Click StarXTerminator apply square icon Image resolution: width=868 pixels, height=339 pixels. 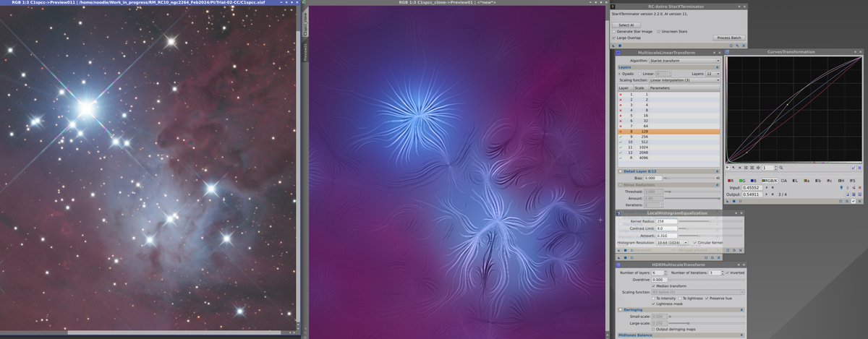(x=620, y=46)
